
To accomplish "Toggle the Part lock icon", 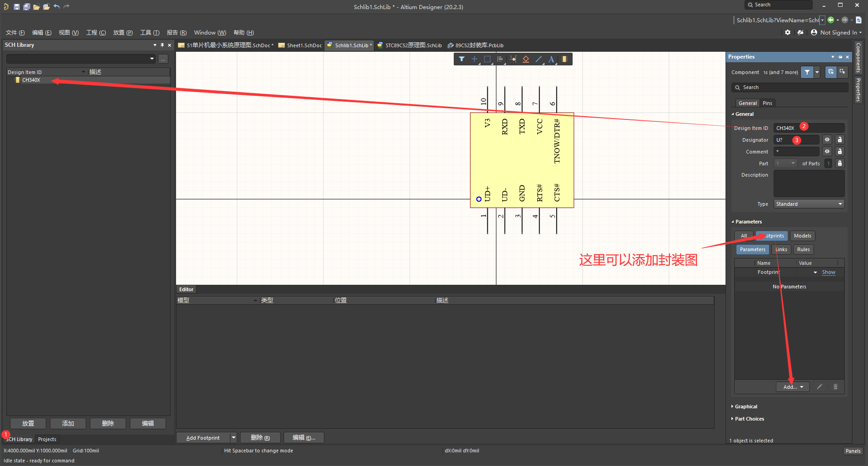I will tap(840, 164).
